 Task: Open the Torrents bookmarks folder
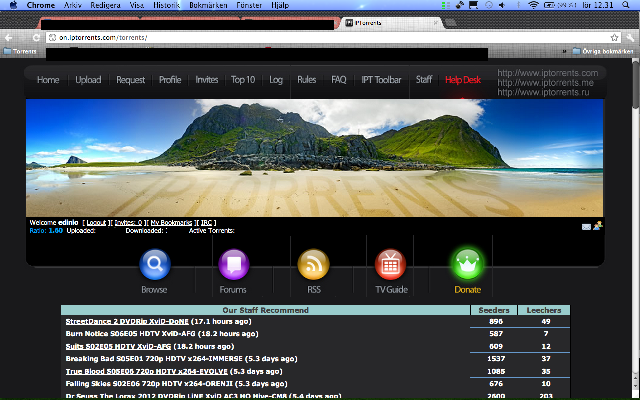[20, 51]
